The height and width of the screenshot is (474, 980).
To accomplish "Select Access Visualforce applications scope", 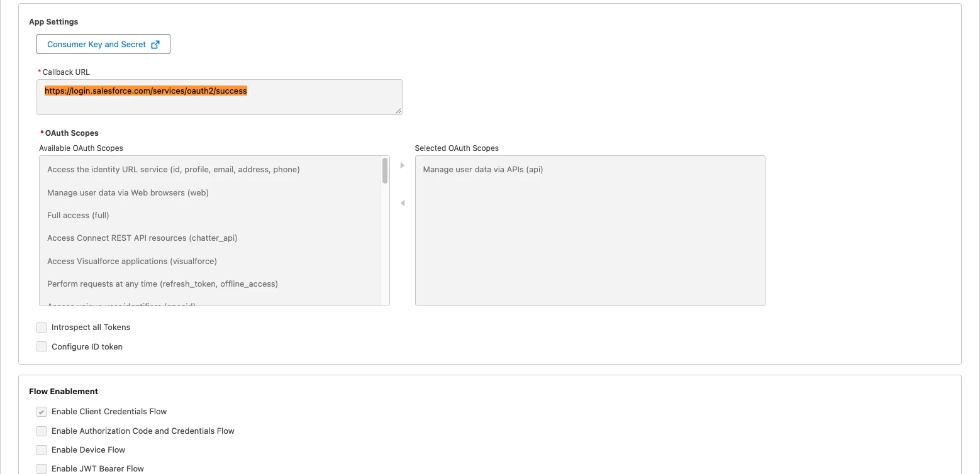I will 132,261.
